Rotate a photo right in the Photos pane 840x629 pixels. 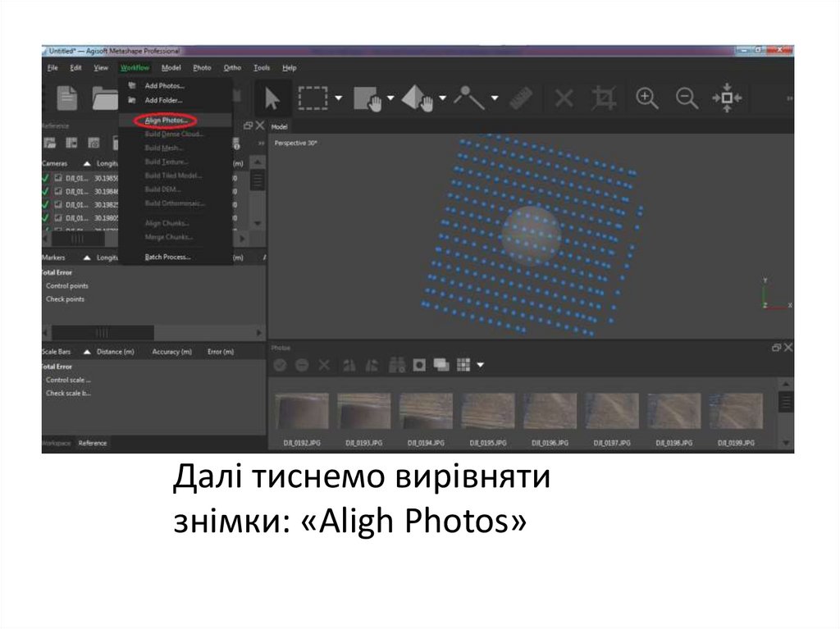click(373, 363)
